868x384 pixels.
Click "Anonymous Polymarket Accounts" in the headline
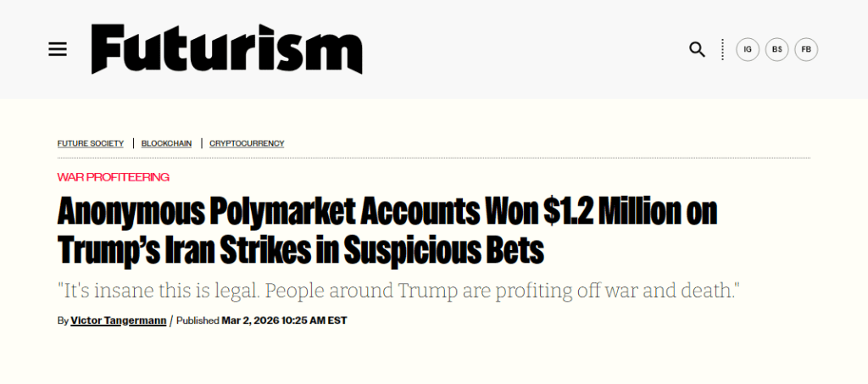tap(267, 211)
